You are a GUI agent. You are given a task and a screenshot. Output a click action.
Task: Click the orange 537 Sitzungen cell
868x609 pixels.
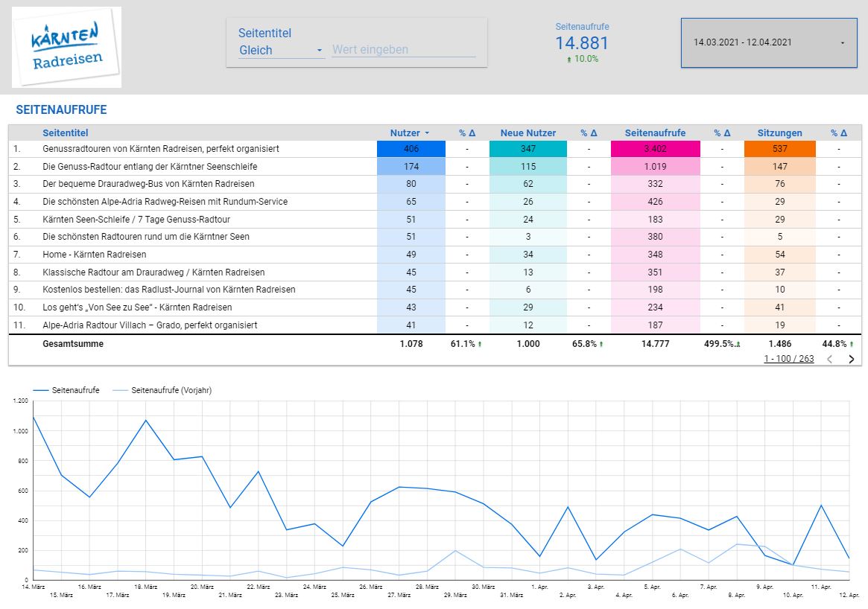tap(779, 149)
